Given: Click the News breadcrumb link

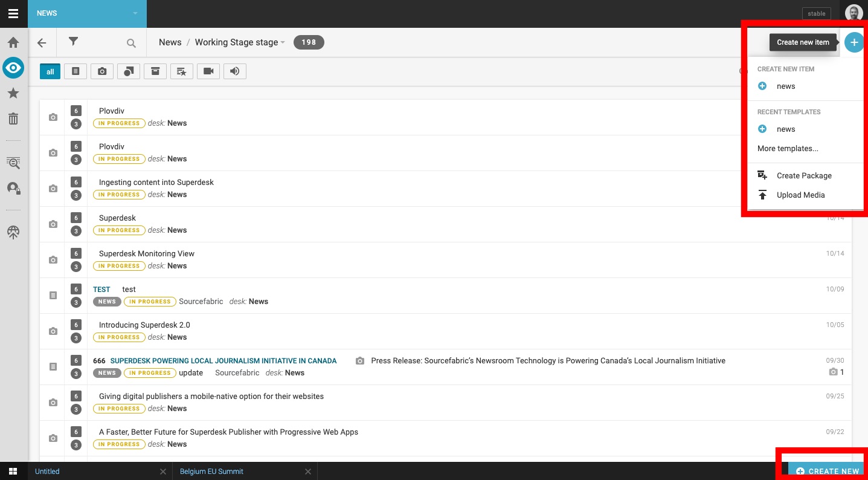Looking at the screenshot, I should 170,42.
